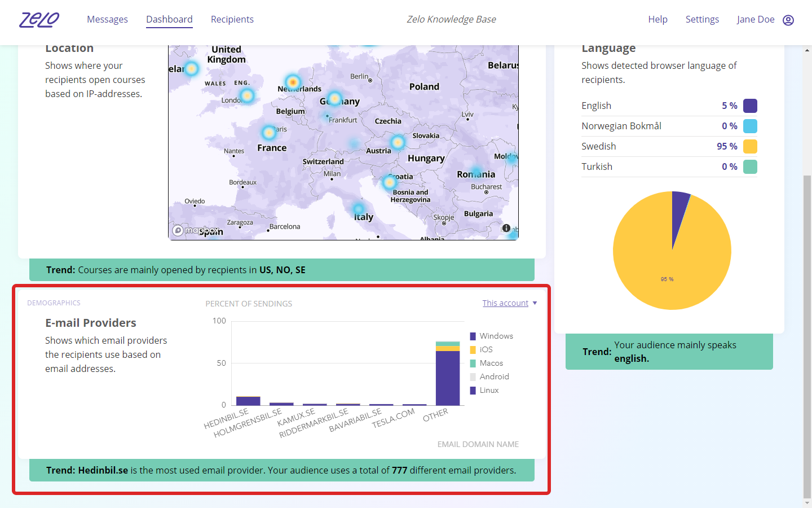Click the Turkish language label
812x508 pixels.
coord(597,167)
